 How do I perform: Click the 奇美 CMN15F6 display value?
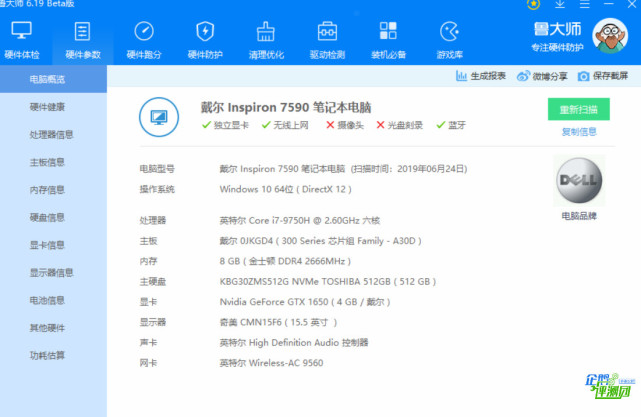(x=278, y=323)
